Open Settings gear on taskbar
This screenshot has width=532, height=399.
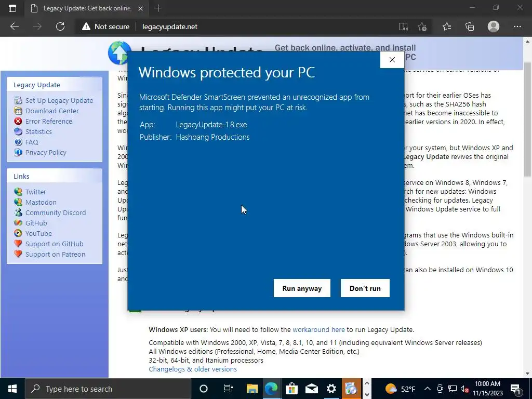(x=331, y=389)
